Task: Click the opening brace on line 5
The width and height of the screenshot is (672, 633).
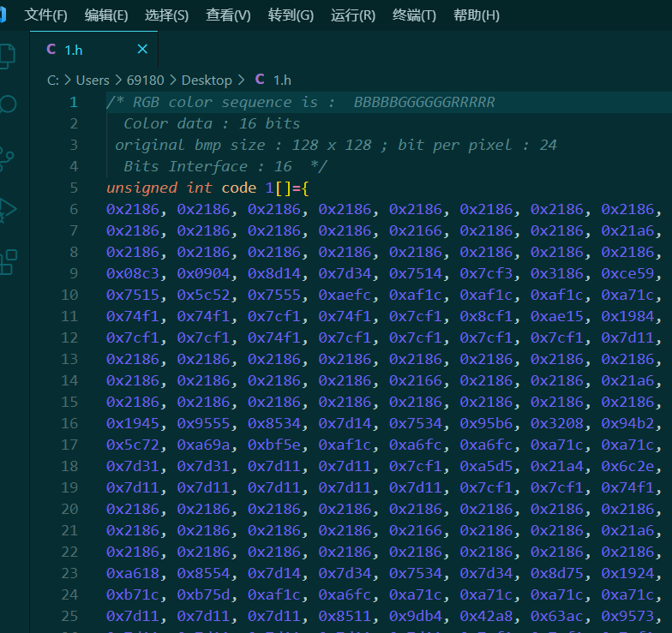Action: click(x=305, y=188)
